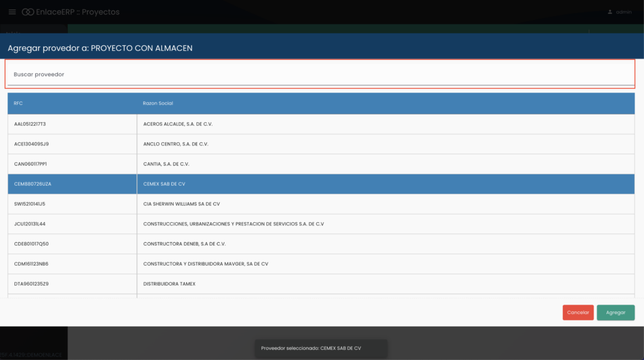Screen dimensions: 644x360
Task: Click RFC cell CDE801017Q50
Action: [x=31, y=244]
